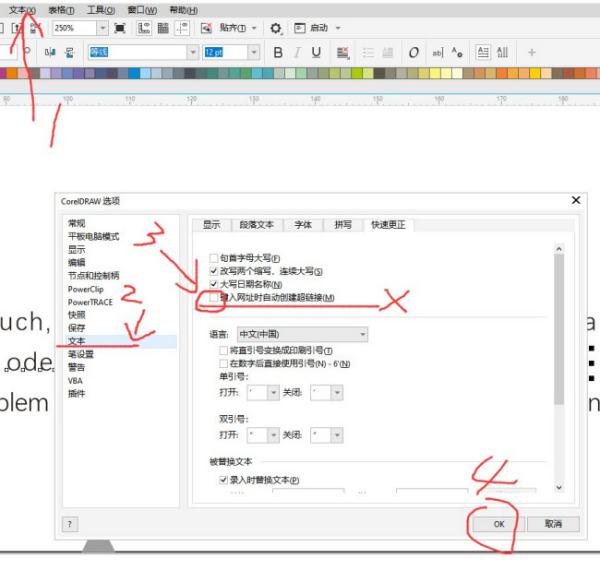This screenshot has width=600, height=582.
Task: Open the 12 pt font size dropdown
Action: (x=253, y=52)
